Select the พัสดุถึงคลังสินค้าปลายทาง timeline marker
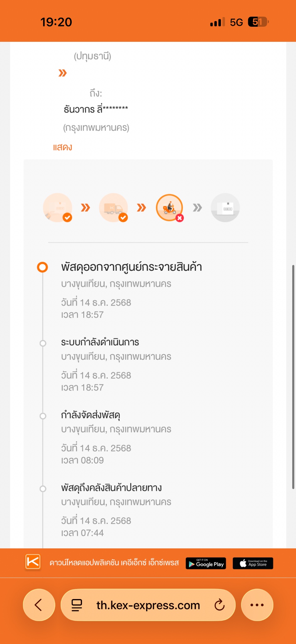Viewport: 296px width, 644px height. [43, 489]
